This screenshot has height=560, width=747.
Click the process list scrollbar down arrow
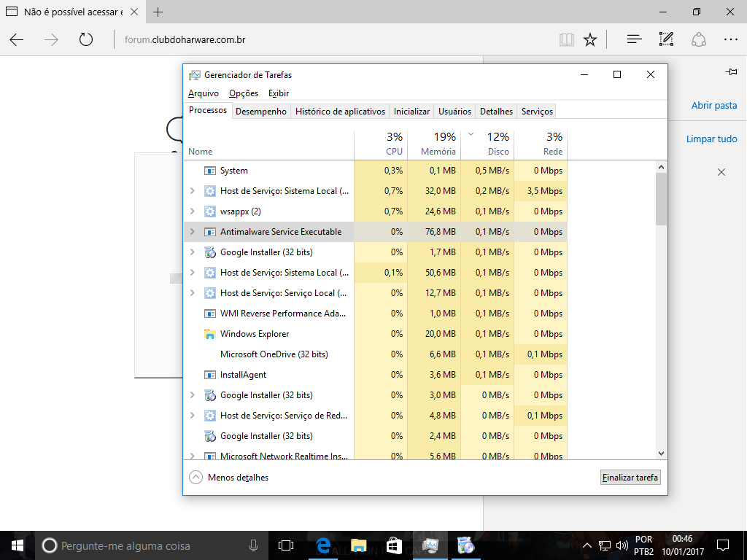tap(661, 454)
